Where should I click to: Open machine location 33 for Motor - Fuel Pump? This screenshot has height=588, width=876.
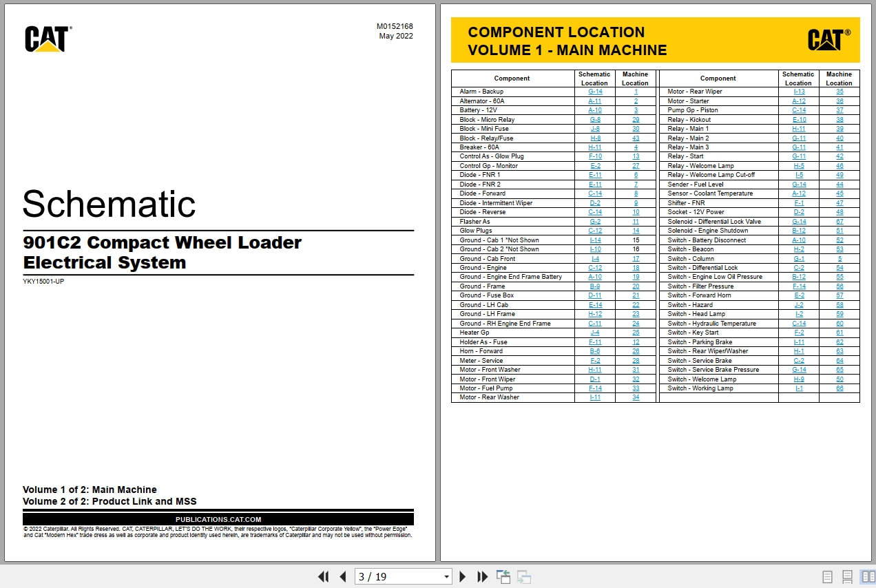(x=636, y=388)
